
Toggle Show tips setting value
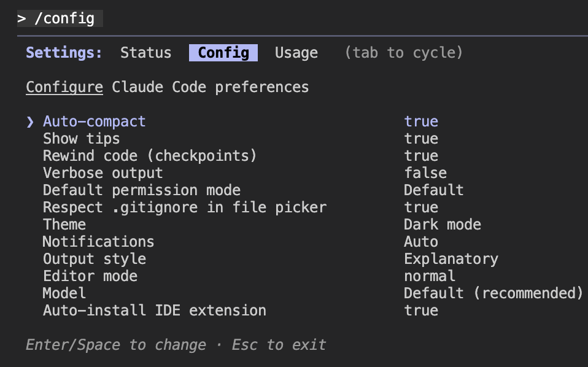click(x=421, y=139)
